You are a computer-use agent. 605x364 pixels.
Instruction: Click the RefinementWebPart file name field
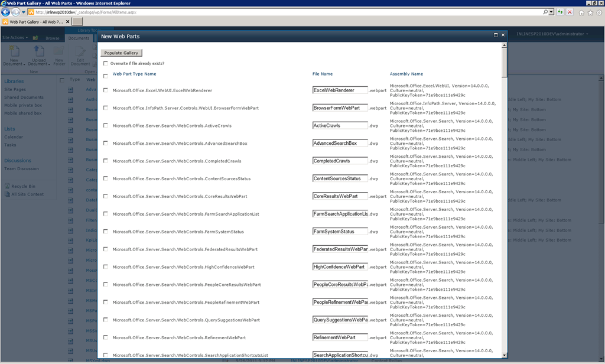tap(340, 337)
